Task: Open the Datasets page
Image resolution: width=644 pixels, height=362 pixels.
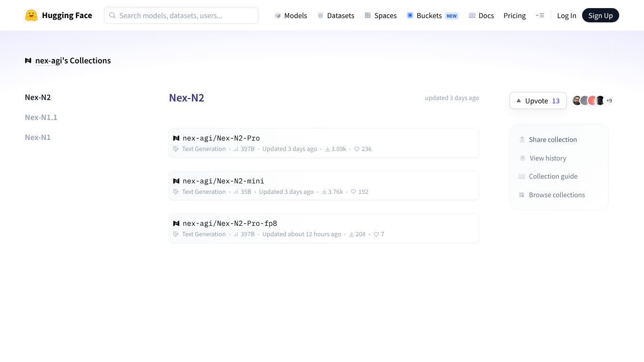Action: pyautogui.click(x=336, y=15)
